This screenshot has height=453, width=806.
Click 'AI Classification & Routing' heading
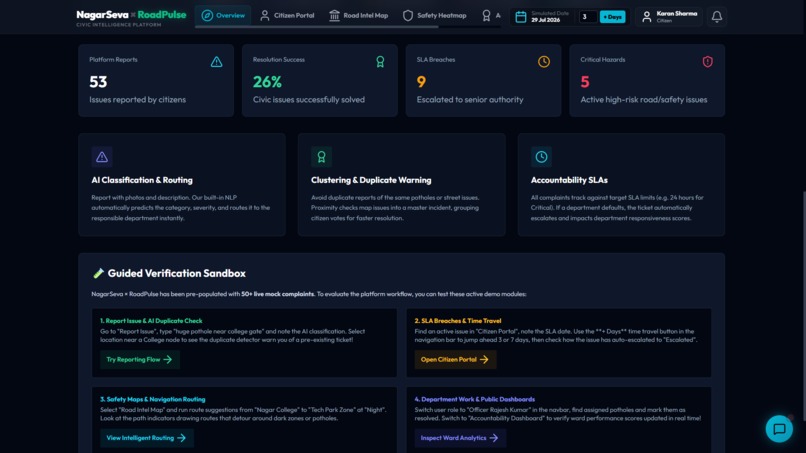[x=142, y=180]
